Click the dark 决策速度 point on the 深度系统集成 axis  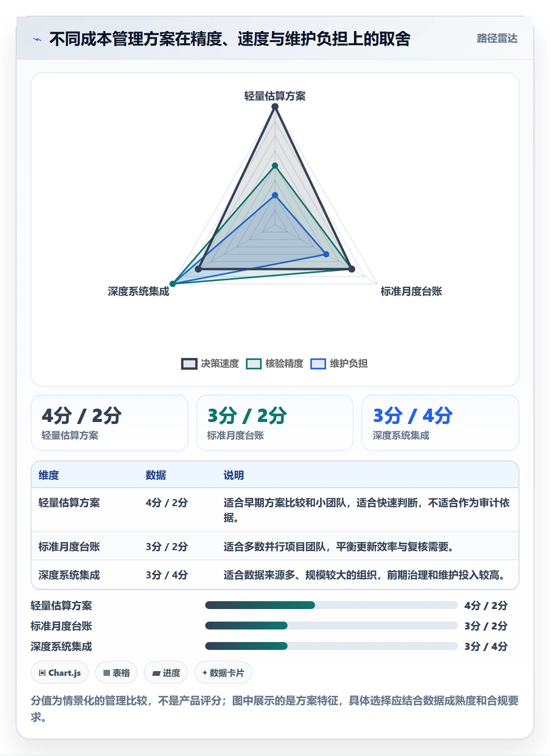point(198,269)
